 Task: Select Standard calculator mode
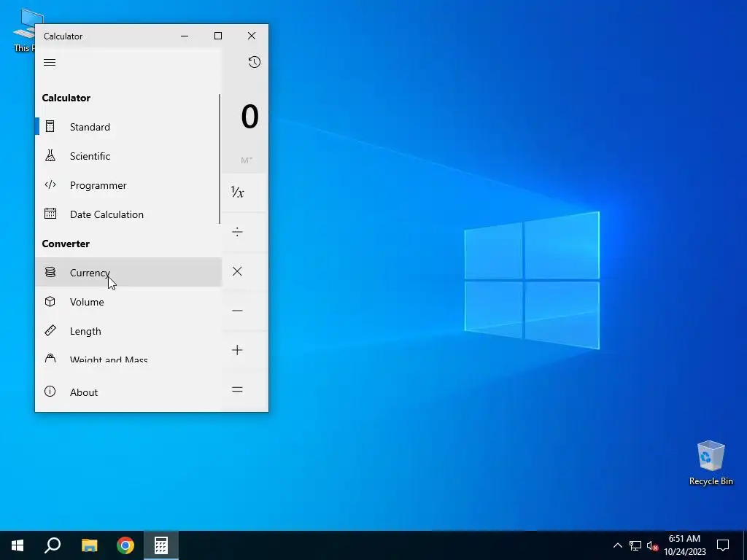pyautogui.click(x=128, y=127)
